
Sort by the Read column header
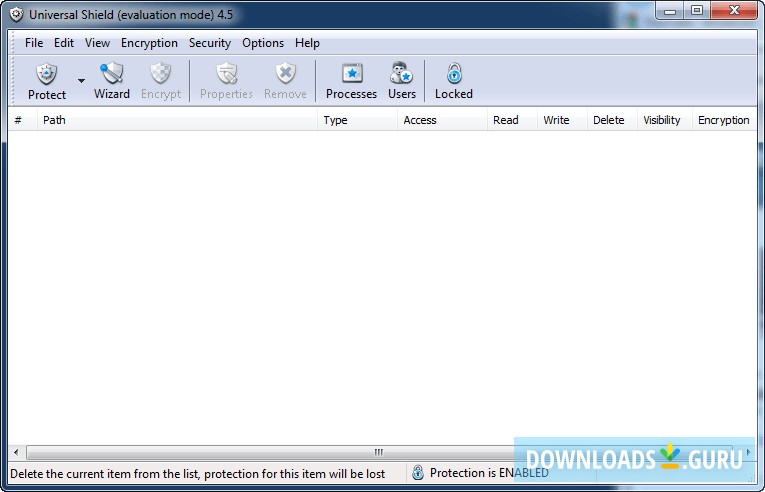(x=512, y=120)
